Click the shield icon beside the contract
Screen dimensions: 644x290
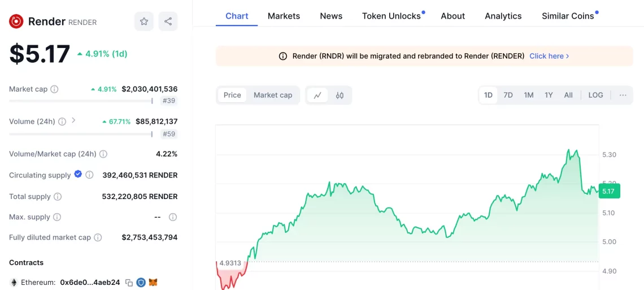[141, 282]
